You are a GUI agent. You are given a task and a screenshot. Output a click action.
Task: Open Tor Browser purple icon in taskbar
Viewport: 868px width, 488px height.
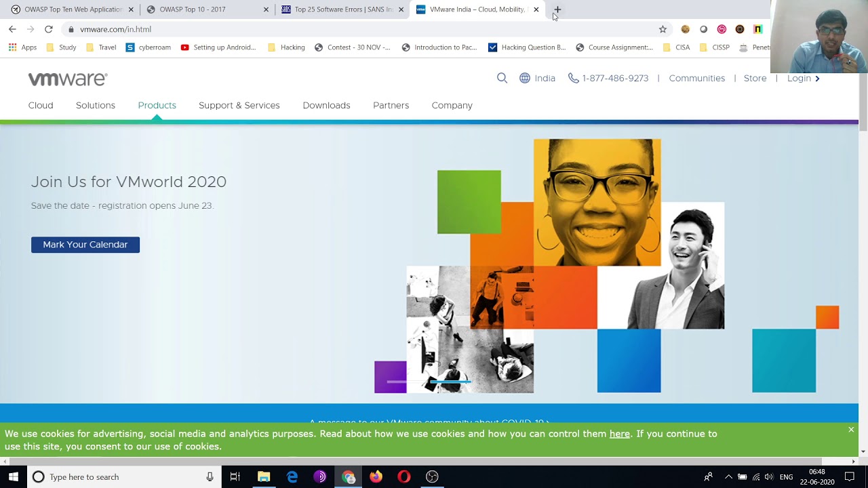320,477
